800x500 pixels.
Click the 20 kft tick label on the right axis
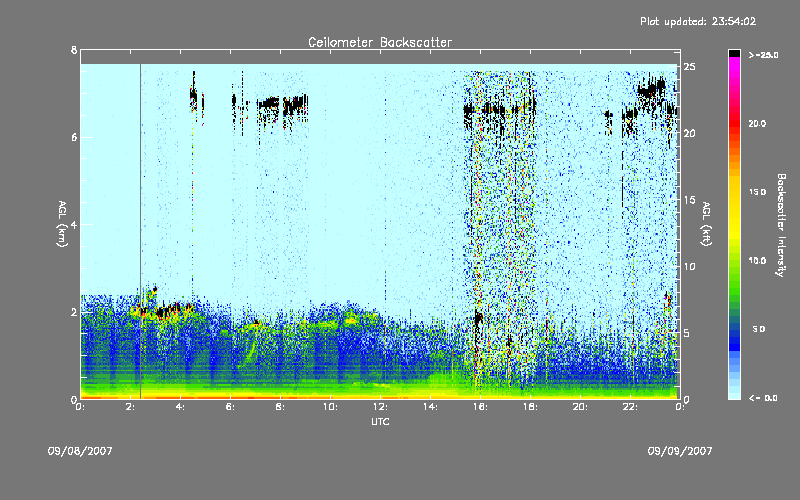click(x=690, y=133)
